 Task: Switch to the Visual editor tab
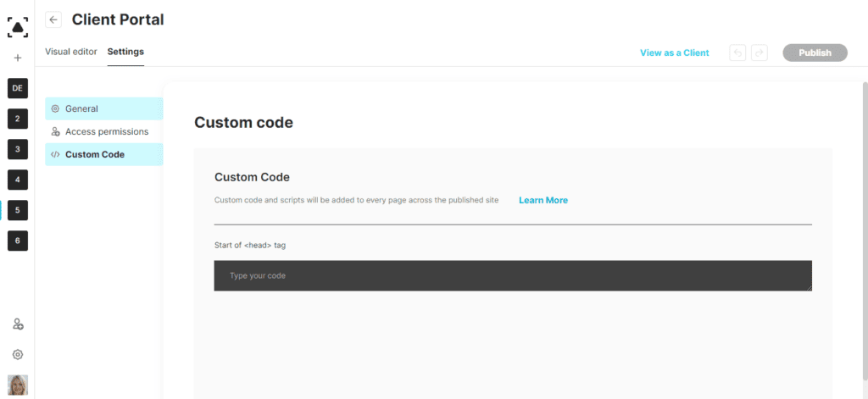coord(71,52)
